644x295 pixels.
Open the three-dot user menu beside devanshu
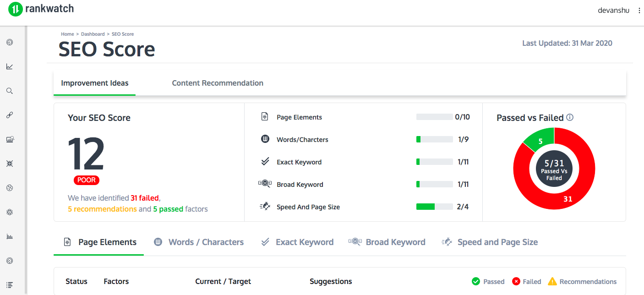(639, 10)
